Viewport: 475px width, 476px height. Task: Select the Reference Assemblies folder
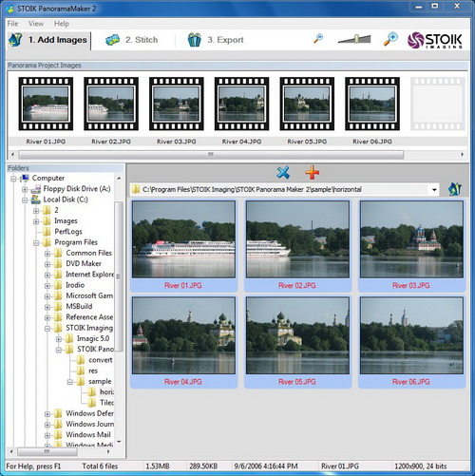(x=89, y=317)
